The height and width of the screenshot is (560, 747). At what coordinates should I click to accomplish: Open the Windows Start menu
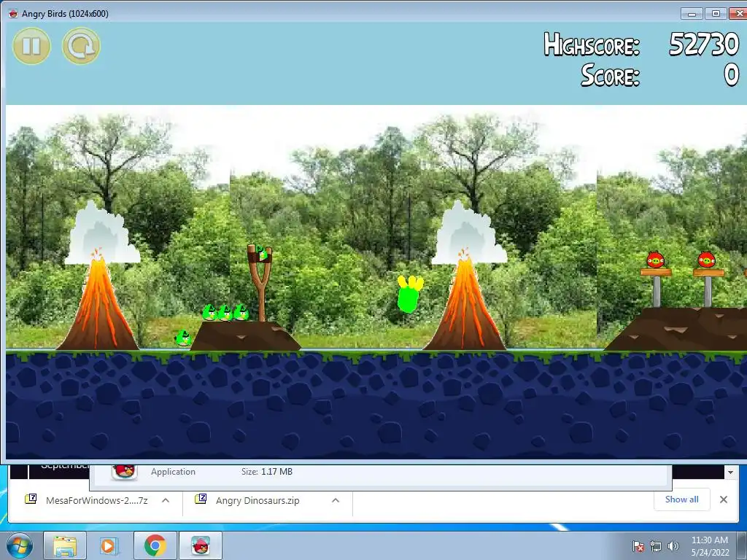point(20,545)
